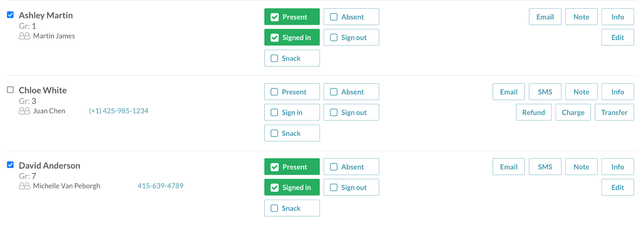The width and height of the screenshot is (644, 225).
Task: Open Refund for Chloe White
Action: (533, 112)
